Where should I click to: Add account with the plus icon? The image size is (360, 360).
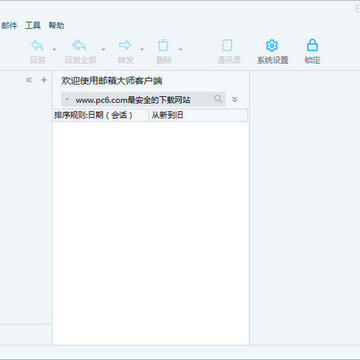coord(44,80)
